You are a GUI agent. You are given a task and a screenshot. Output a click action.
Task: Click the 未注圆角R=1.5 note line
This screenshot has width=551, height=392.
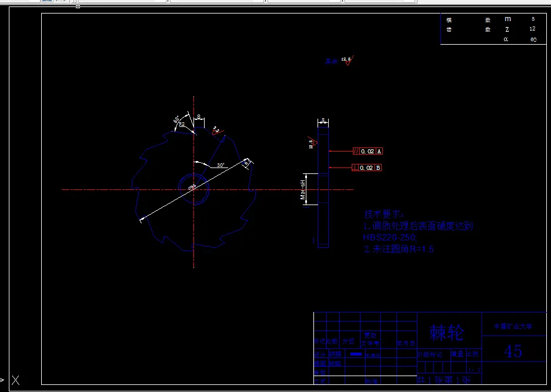(399, 249)
